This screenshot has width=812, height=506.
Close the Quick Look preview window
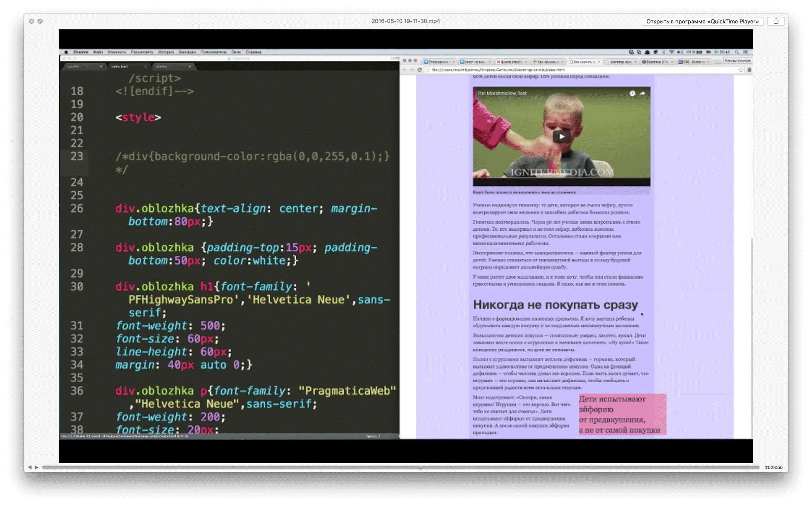(x=31, y=21)
